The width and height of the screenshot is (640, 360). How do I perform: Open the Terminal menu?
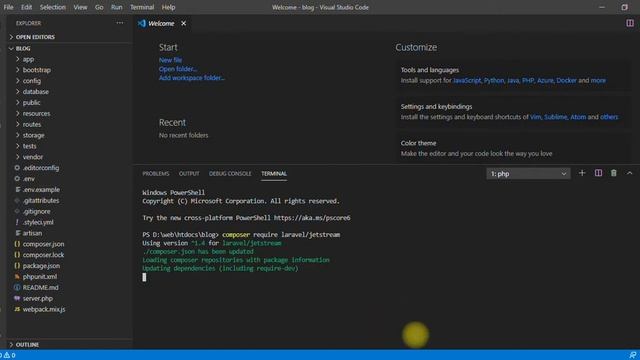[142, 7]
